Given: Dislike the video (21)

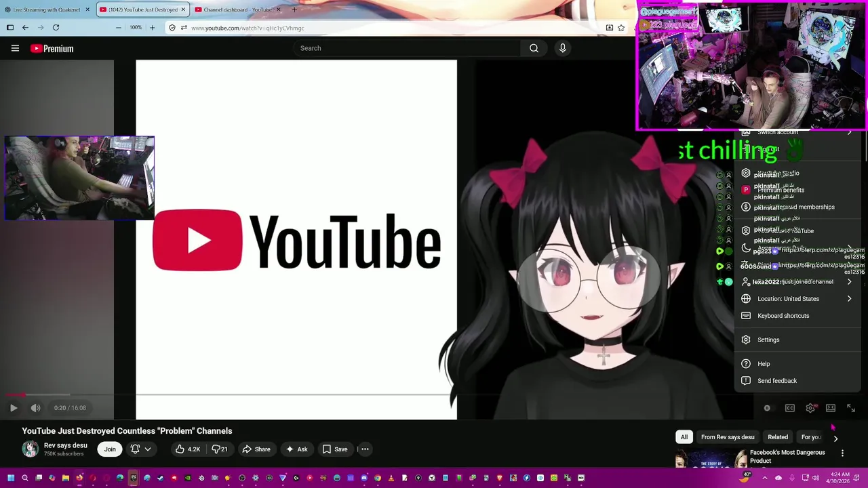Looking at the screenshot, I should (220, 449).
